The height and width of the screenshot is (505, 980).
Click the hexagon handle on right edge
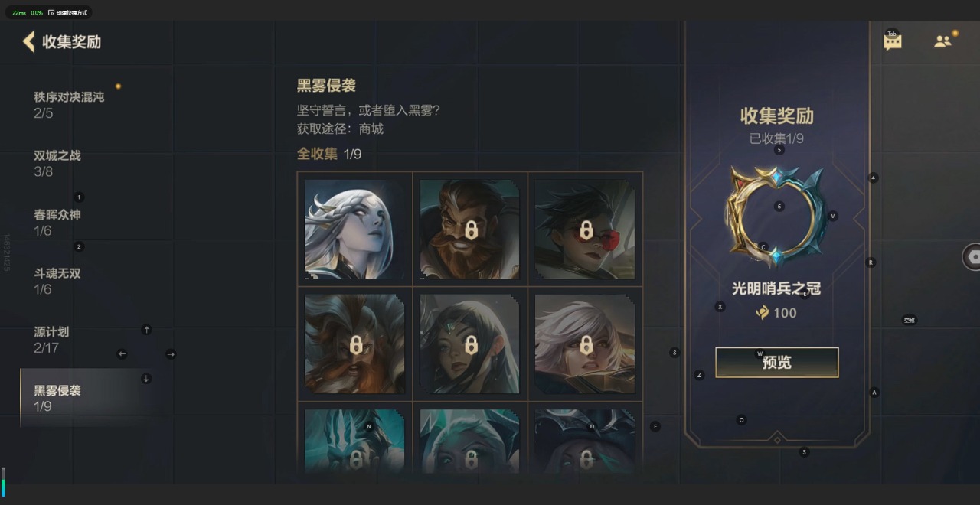click(x=973, y=257)
